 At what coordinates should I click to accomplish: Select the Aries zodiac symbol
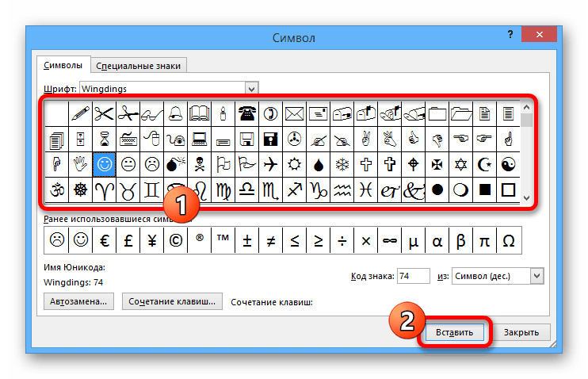pos(104,189)
